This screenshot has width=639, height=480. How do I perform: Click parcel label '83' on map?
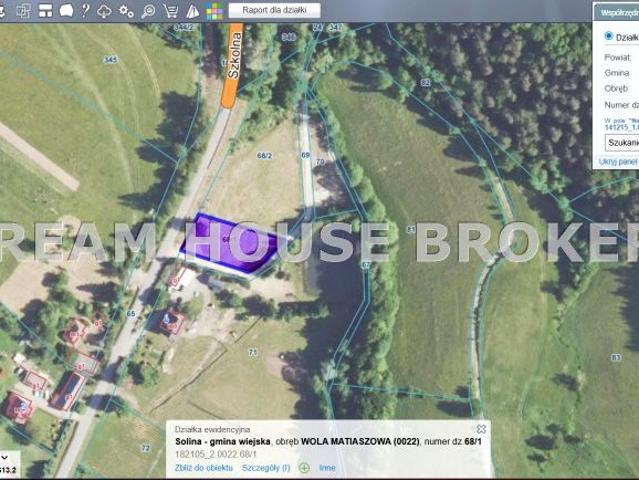(616, 358)
